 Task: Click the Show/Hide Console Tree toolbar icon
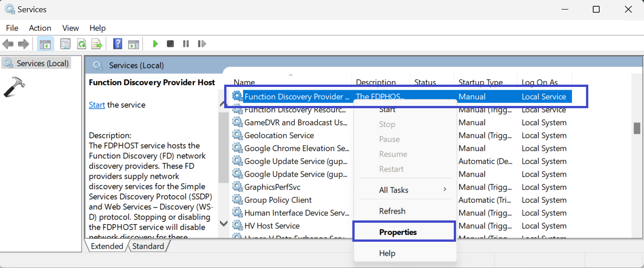[45, 44]
